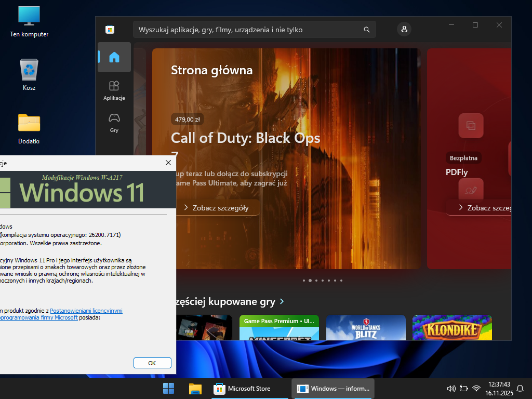The width and height of the screenshot is (532, 399).
Task: Open the user account profile icon
Action: [x=404, y=29]
